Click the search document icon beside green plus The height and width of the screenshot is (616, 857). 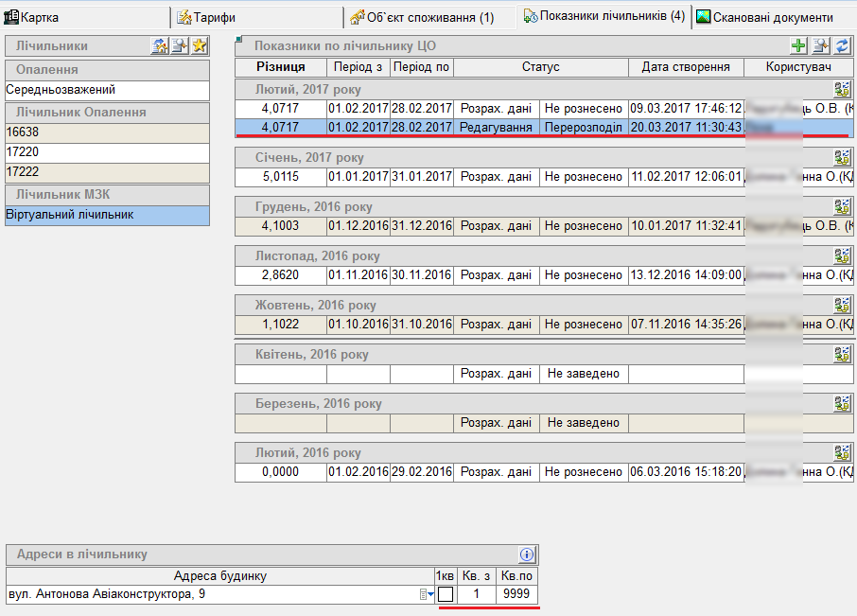(x=820, y=45)
